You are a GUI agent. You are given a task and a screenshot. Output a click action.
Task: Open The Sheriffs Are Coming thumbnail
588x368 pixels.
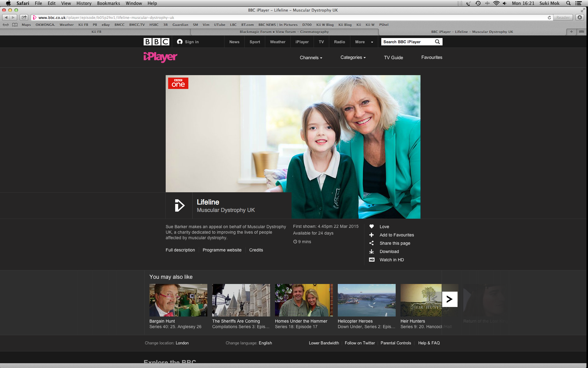(x=241, y=300)
